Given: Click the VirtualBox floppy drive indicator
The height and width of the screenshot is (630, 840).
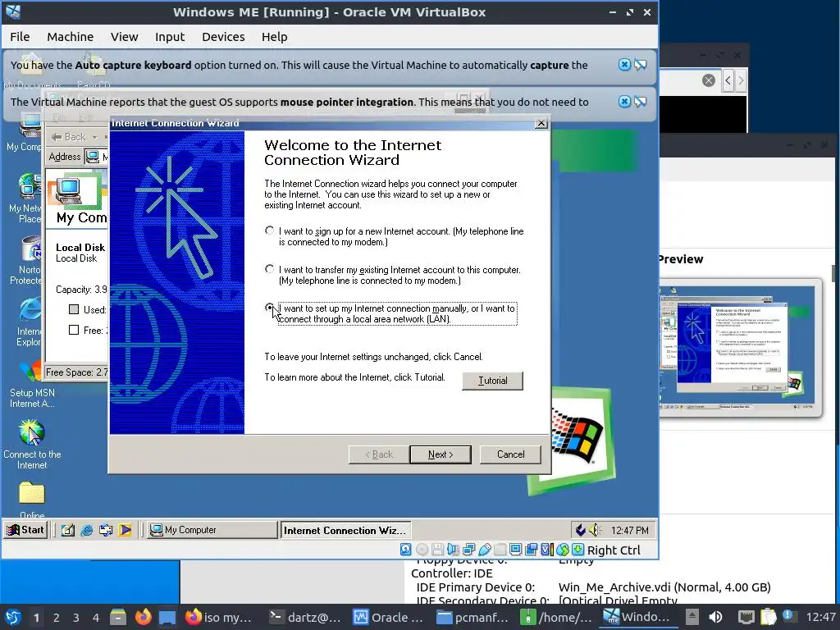Looking at the screenshot, I should pyautogui.click(x=438, y=550).
